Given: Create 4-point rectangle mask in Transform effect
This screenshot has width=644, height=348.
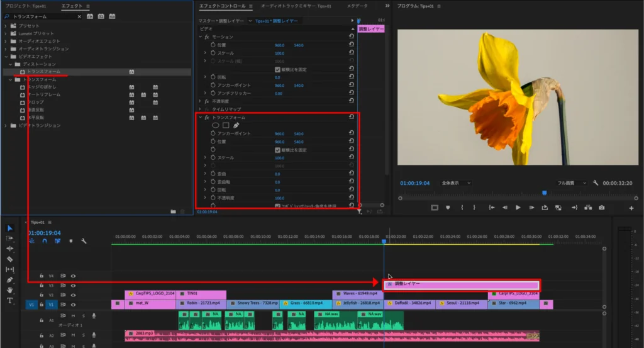Looking at the screenshot, I should [x=226, y=125].
